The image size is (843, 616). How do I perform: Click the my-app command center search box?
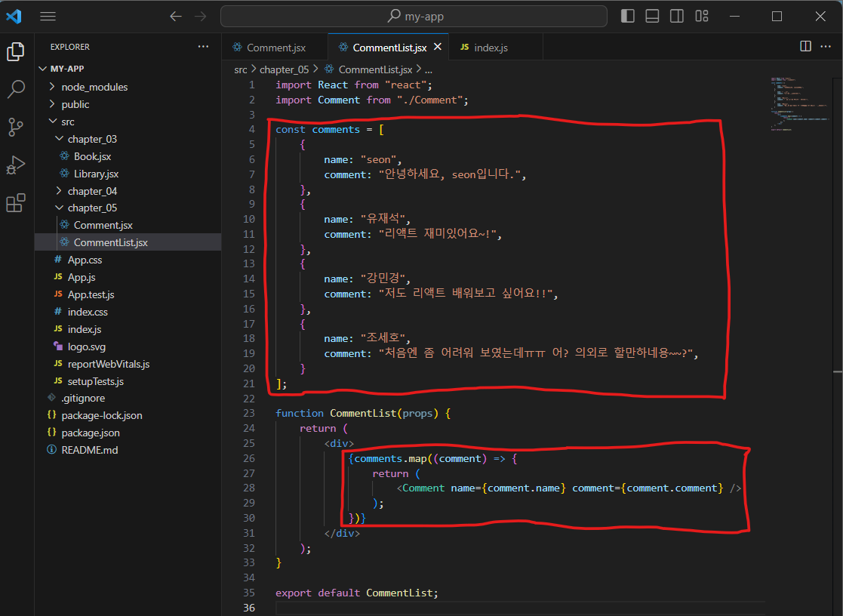click(x=414, y=16)
